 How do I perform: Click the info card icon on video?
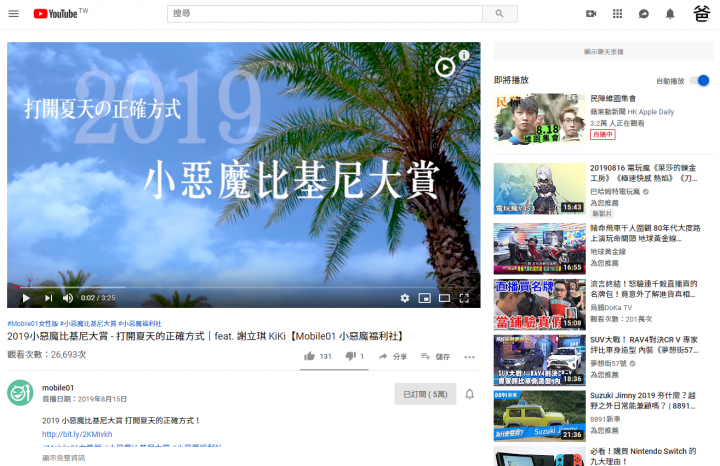(464, 55)
